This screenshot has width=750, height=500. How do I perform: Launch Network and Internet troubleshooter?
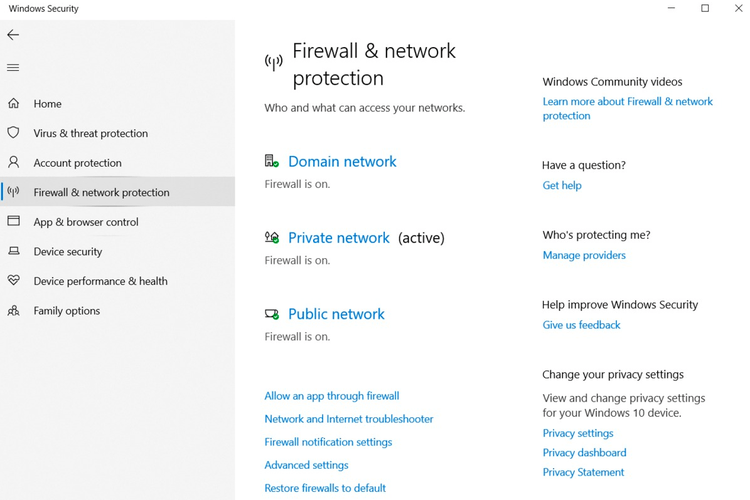348,419
